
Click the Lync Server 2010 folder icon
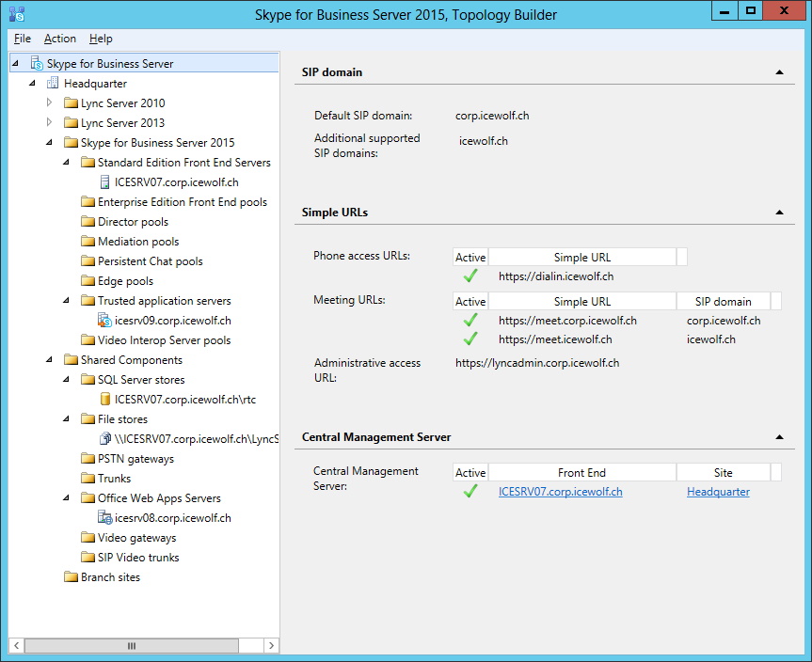tap(71, 103)
